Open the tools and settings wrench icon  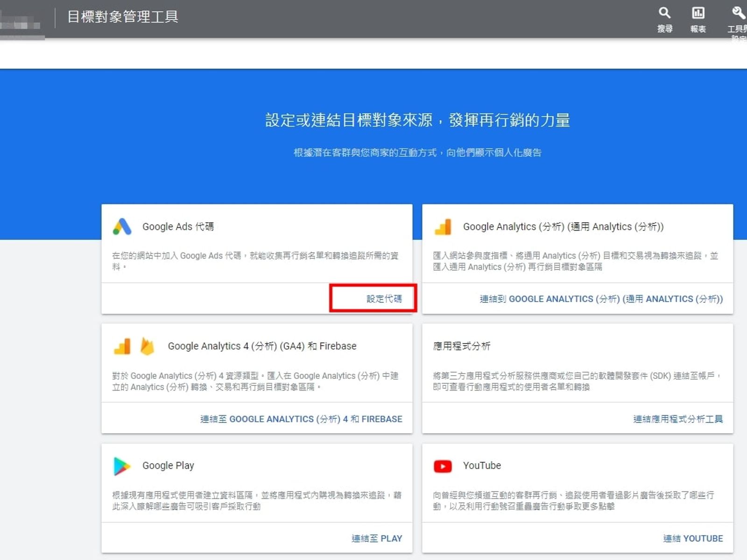pyautogui.click(x=738, y=13)
